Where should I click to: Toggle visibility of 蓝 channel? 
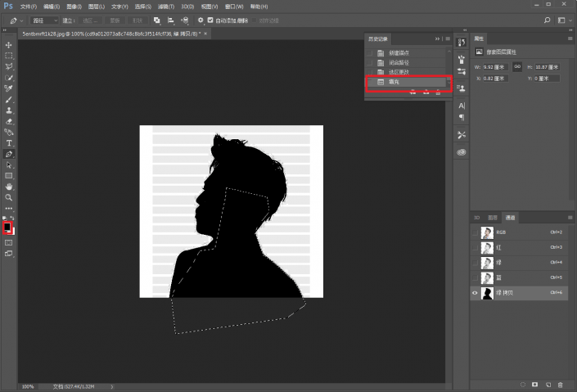point(475,277)
